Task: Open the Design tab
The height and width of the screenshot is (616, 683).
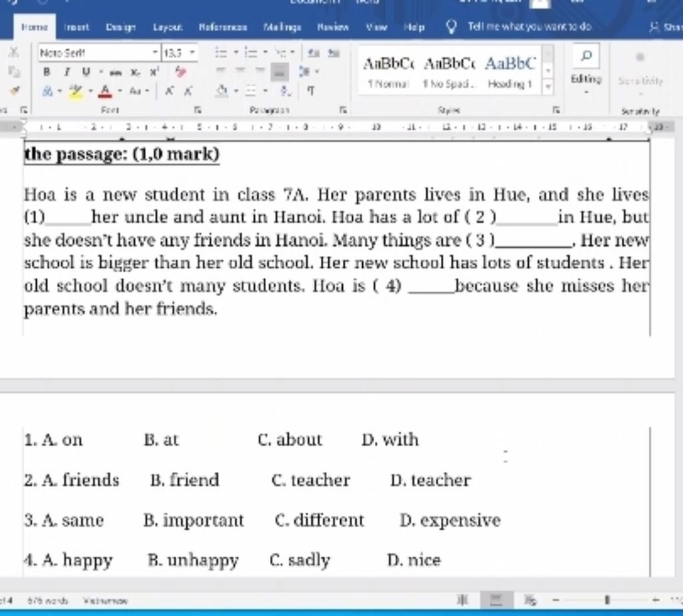Action: click(121, 27)
